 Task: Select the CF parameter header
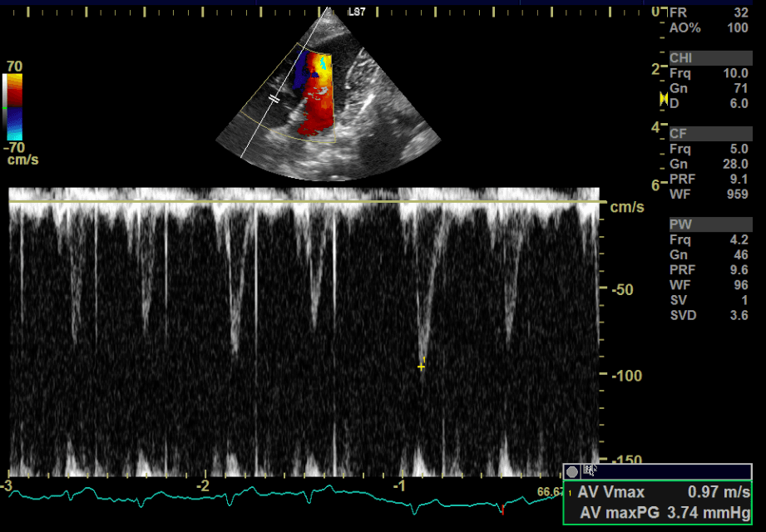click(678, 134)
